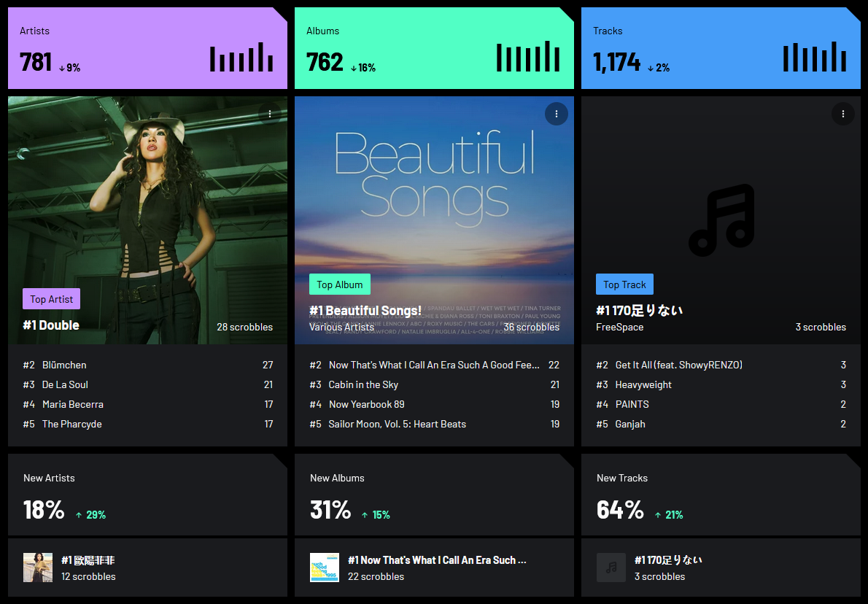Click the FreeSpace artist name
868x604 pixels.
pos(619,327)
